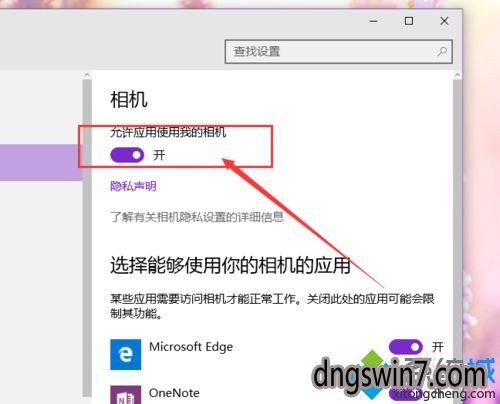The width and height of the screenshot is (500, 404).
Task: Minimize the Settings window
Action: pyautogui.click(x=373, y=21)
